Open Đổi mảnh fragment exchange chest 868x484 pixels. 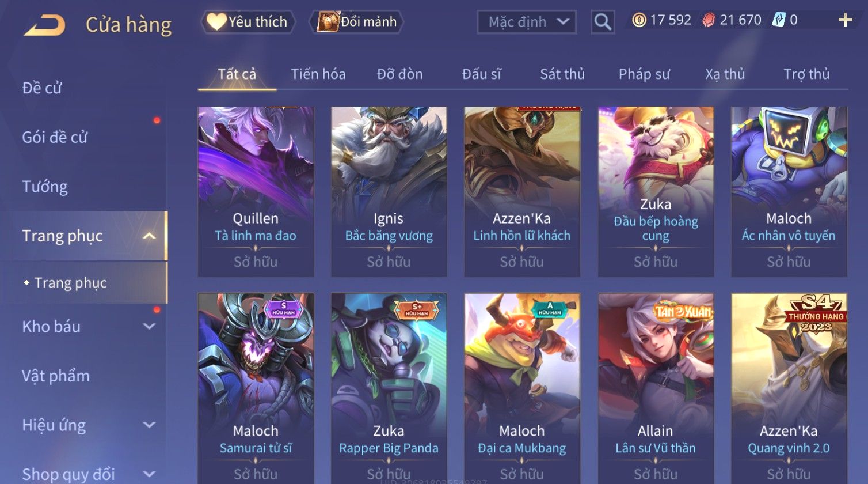click(x=357, y=22)
